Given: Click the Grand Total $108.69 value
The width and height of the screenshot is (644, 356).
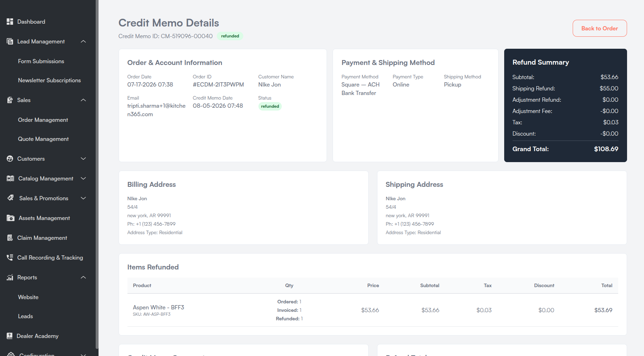Looking at the screenshot, I should click(606, 149).
